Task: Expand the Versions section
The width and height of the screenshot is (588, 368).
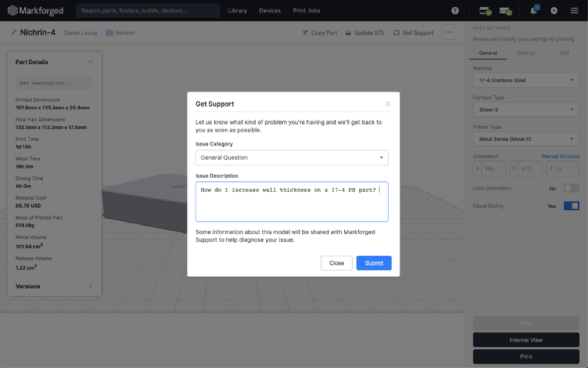Action: tap(90, 286)
